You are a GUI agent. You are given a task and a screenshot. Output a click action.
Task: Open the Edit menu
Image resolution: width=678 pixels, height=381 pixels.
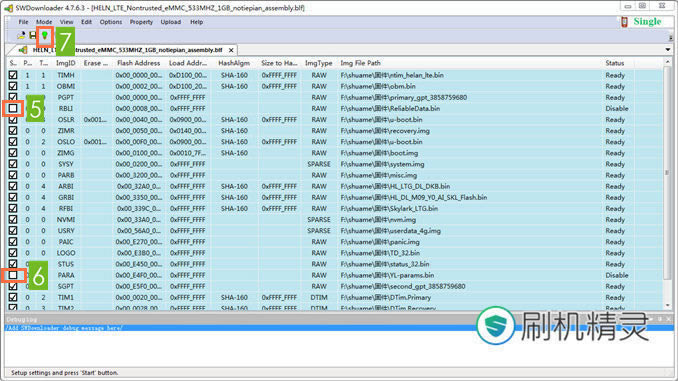click(x=86, y=22)
